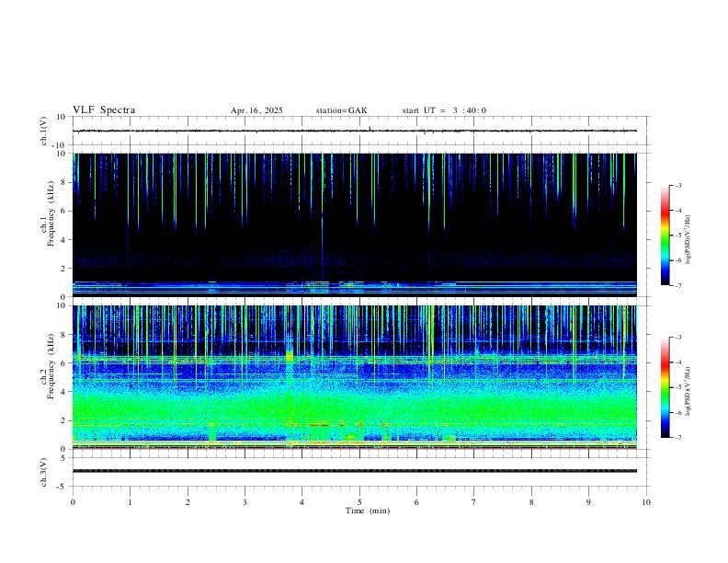728x563 pixels.
Task: Click the "6" kHz tick on ch.1 frequency axis
Action: tap(63, 211)
